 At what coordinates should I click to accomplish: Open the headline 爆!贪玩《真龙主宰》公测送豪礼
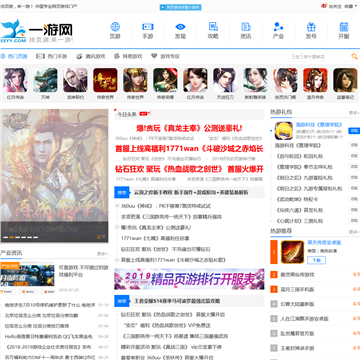pyautogui.click(x=189, y=128)
